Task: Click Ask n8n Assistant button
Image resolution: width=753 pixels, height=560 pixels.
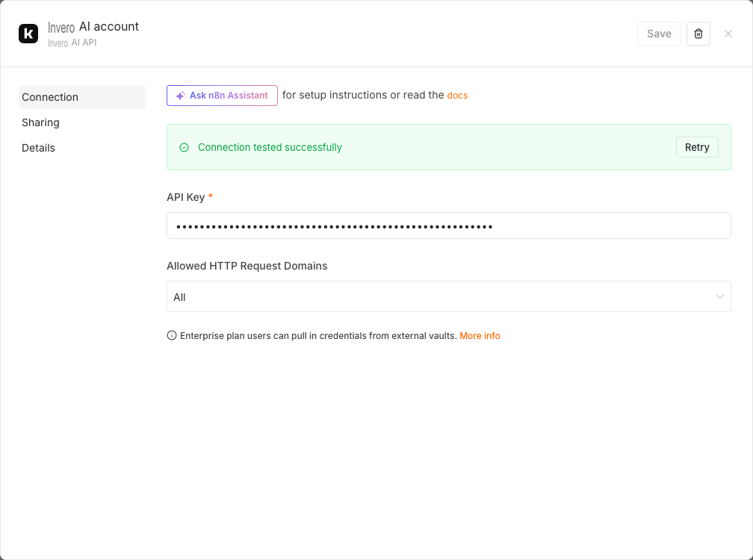Action: pyautogui.click(x=222, y=96)
